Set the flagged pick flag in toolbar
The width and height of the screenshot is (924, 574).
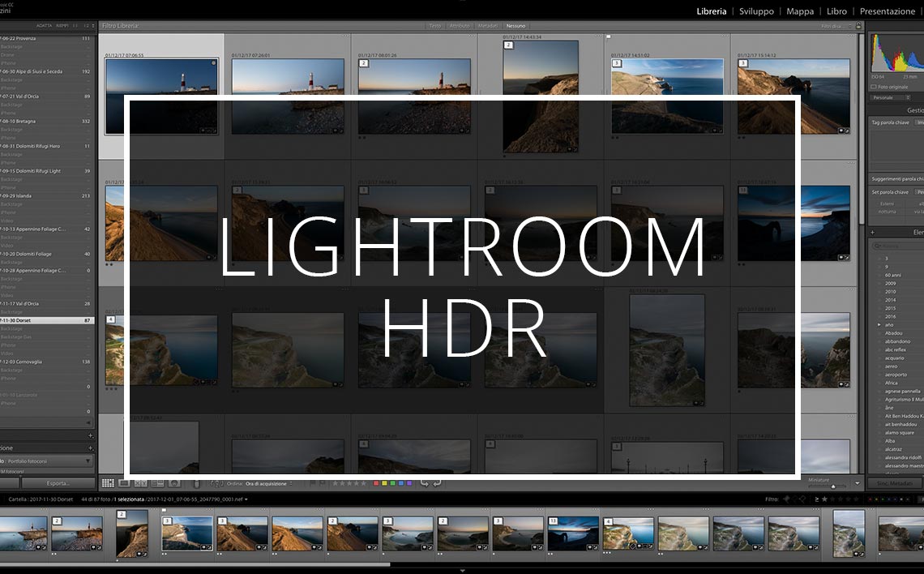click(x=313, y=483)
